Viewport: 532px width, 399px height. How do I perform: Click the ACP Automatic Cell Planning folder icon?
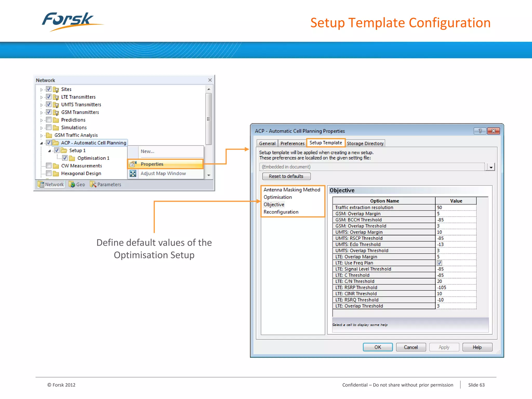(56, 143)
